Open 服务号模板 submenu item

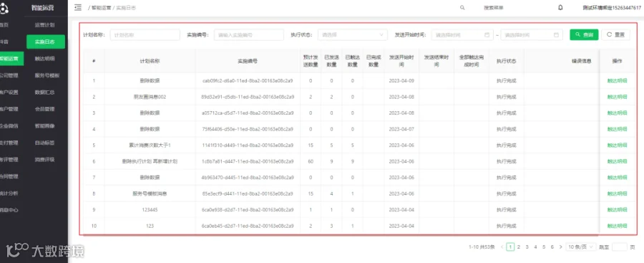click(47, 75)
